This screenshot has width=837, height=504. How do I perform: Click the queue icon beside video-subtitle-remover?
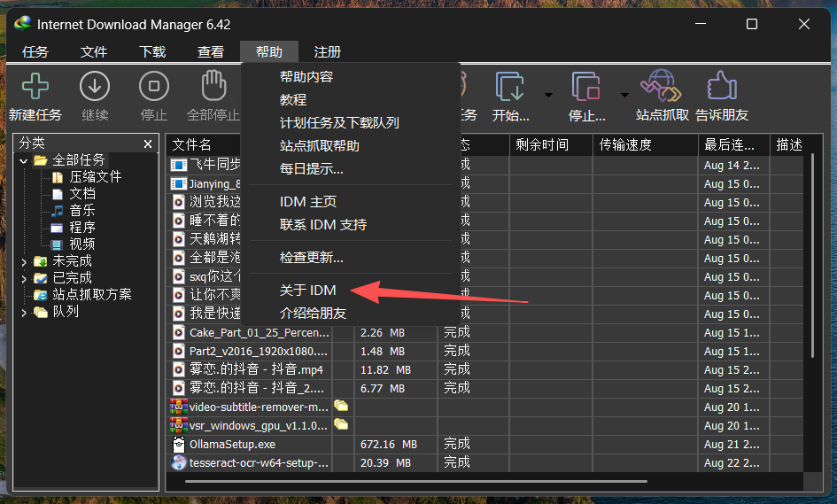click(341, 406)
